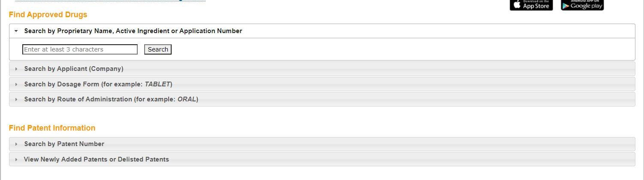Click triangle icon beside Search by Dosage Form

[x=16, y=84]
